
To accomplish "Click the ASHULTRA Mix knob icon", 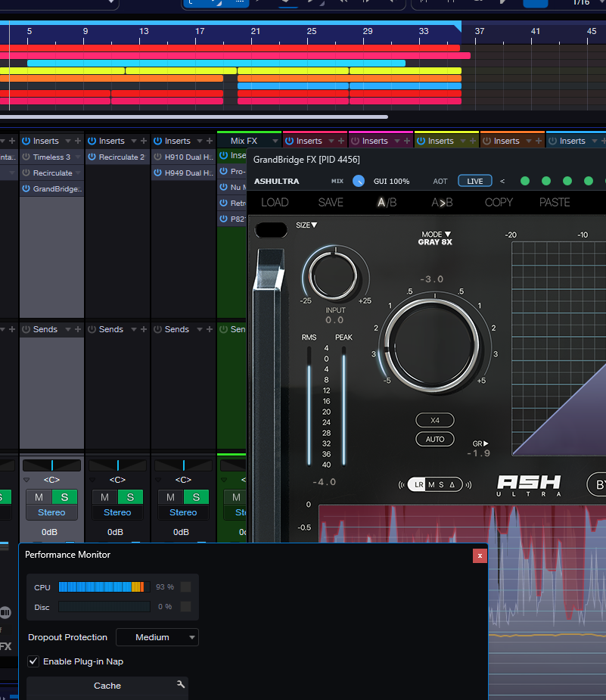I will [x=359, y=181].
